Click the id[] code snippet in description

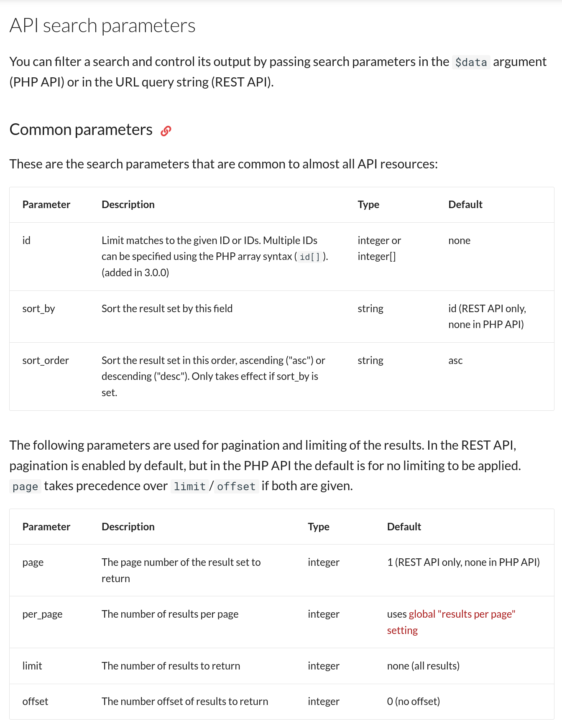[309, 257]
